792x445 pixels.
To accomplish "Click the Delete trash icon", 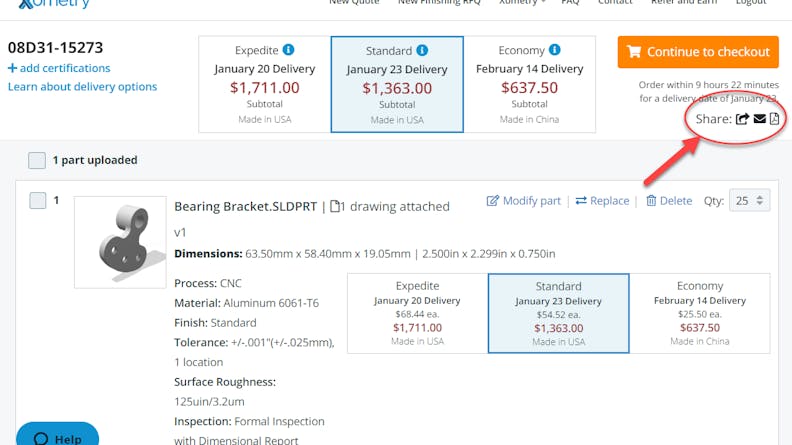I will [651, 201].
